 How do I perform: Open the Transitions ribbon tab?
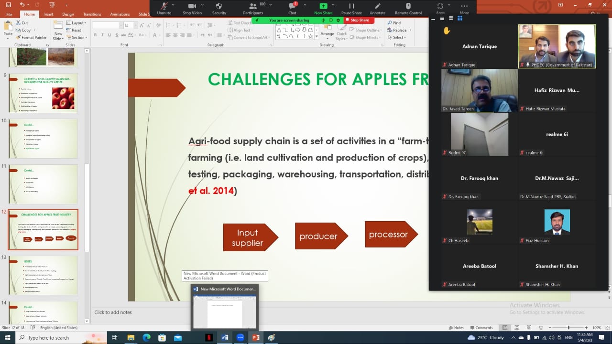[x=92, y=14]
